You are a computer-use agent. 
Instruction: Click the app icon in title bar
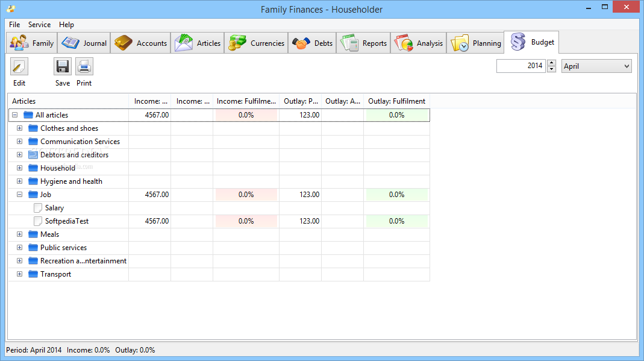tap(11, 8)
